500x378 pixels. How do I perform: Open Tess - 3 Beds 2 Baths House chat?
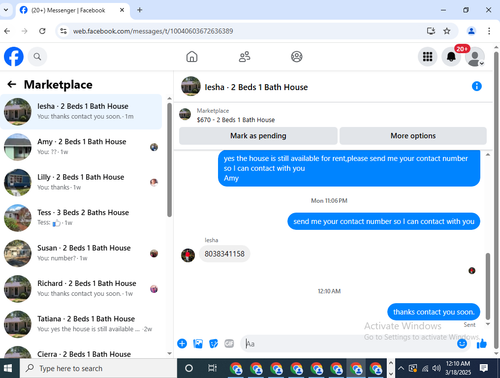click(x=81, y=217)
